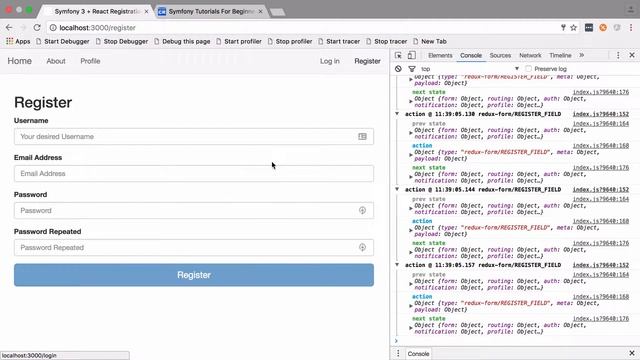
Task: Select Console tab in bottom drawer
Action: tap(418, 353)
